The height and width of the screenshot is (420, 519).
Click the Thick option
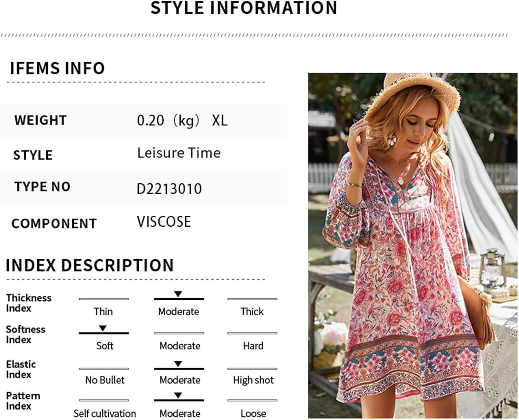pyautogui.click(x=252, y=311)
